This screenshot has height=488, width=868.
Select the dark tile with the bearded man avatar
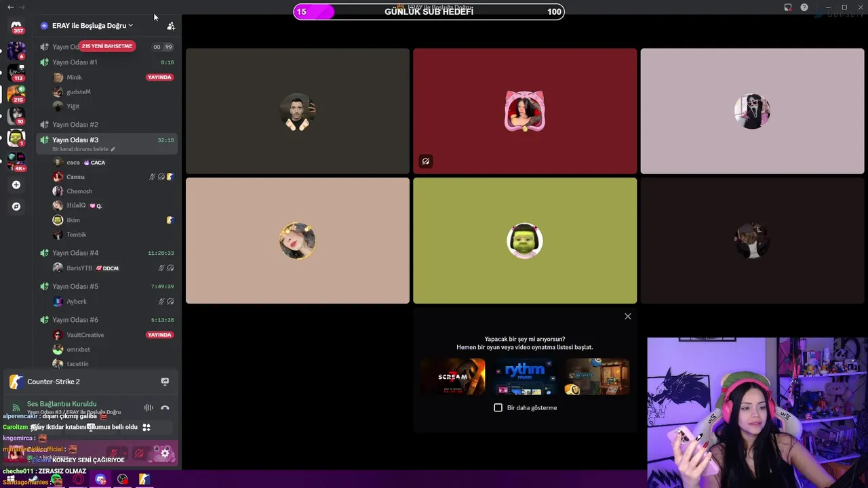click(x=298, y=111)
